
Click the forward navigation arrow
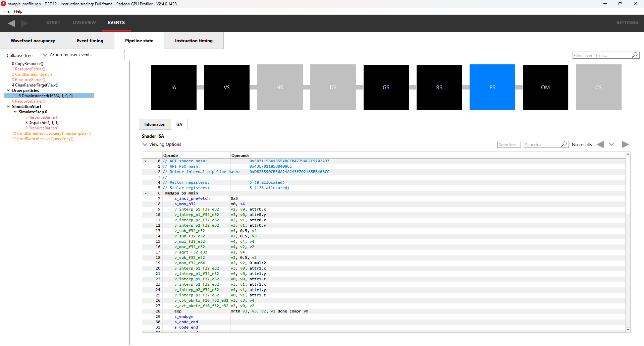[x=24, y=23]
